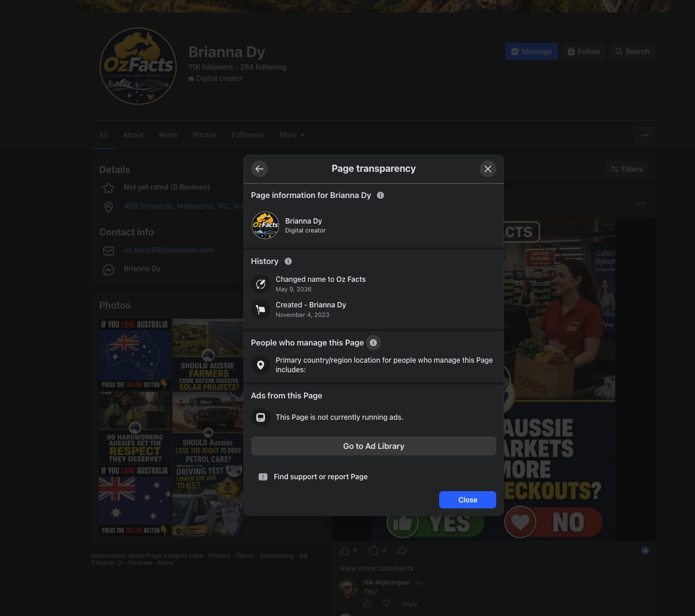Open the hardworking Aussies respect photo
Screen dimensions: 695x616
[134, 428]
